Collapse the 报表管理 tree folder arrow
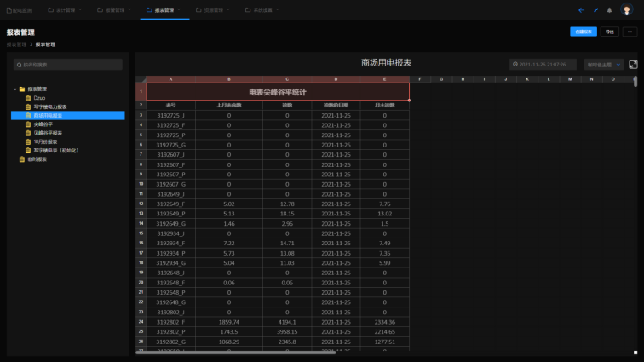Screen dimensions: 644x362 coord(15,89)
